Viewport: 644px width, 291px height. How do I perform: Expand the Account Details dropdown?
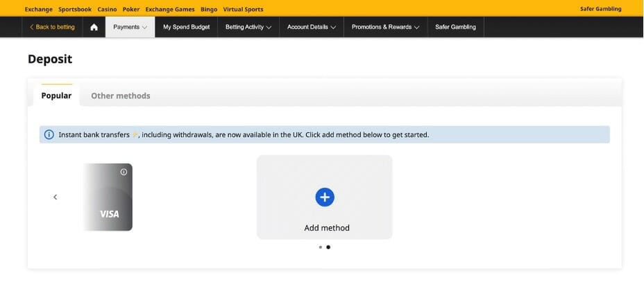coord(312,27)
